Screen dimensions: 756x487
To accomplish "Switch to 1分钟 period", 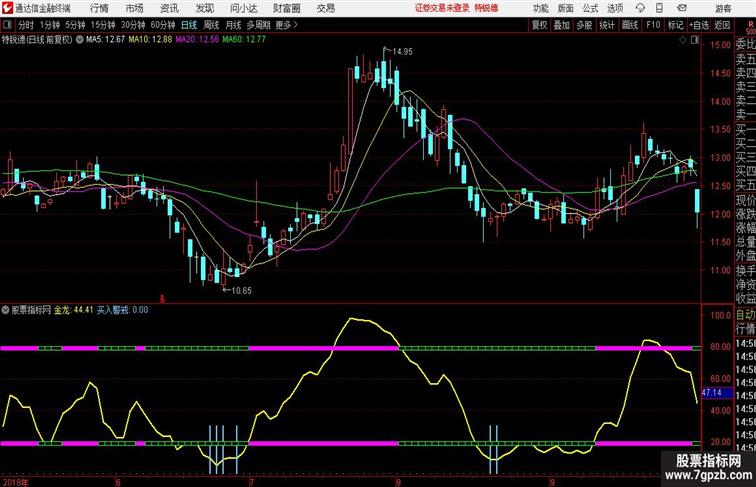I will [x=50, y=25].
